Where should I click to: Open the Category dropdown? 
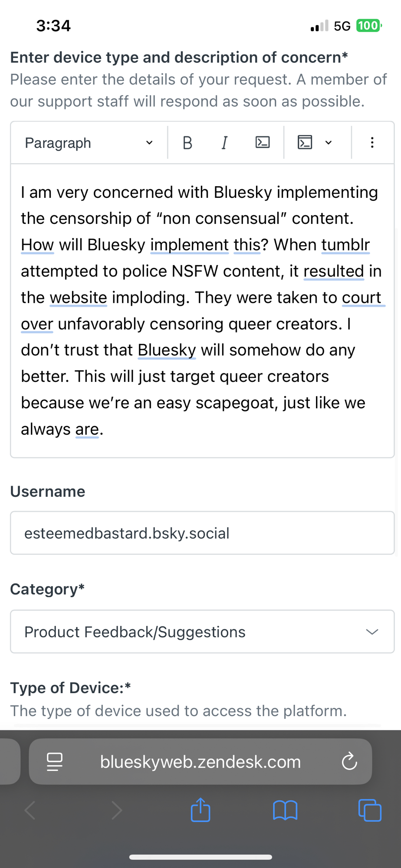click(202, 632)
